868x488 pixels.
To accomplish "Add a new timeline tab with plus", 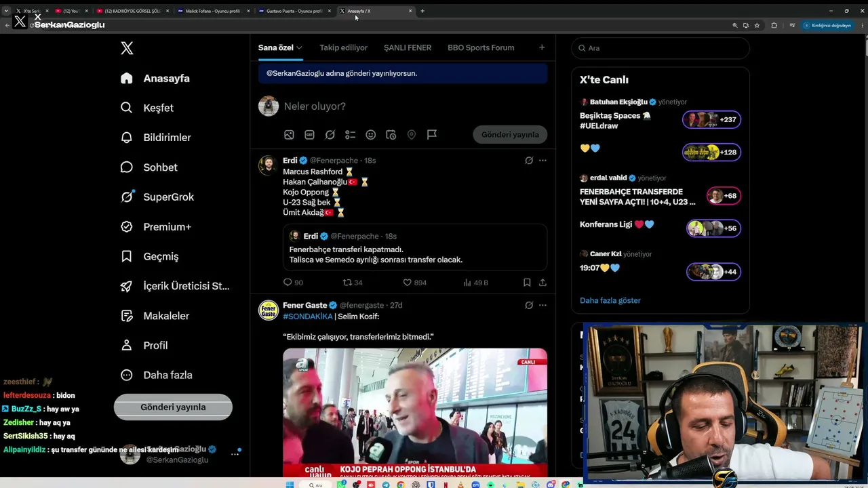I will 542,47.
